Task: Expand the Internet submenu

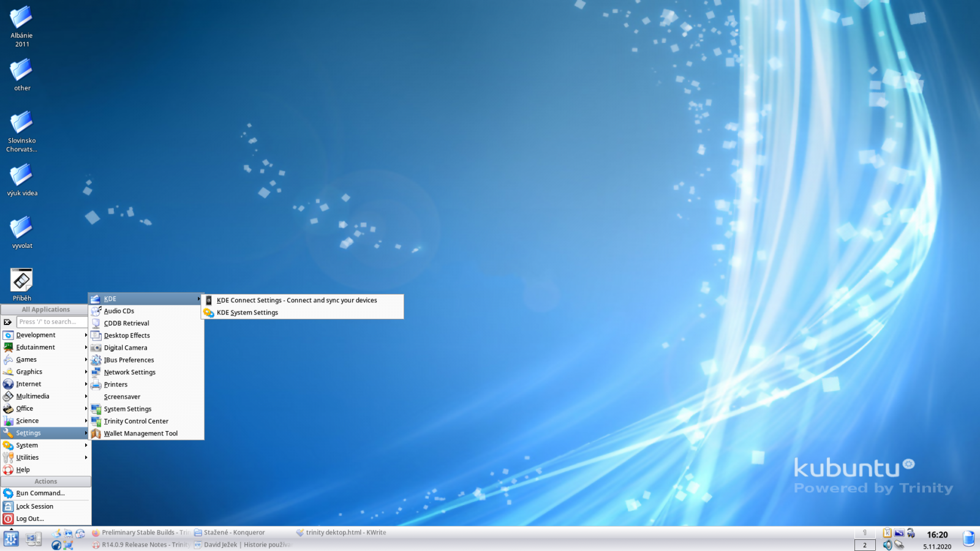Action: [28, 384]
